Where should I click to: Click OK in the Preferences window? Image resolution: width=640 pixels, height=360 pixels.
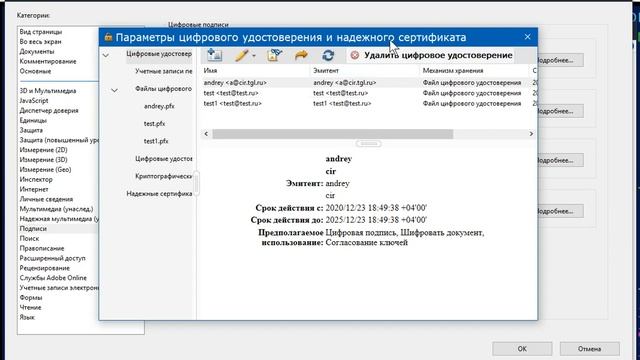click(x=522, y=349)
